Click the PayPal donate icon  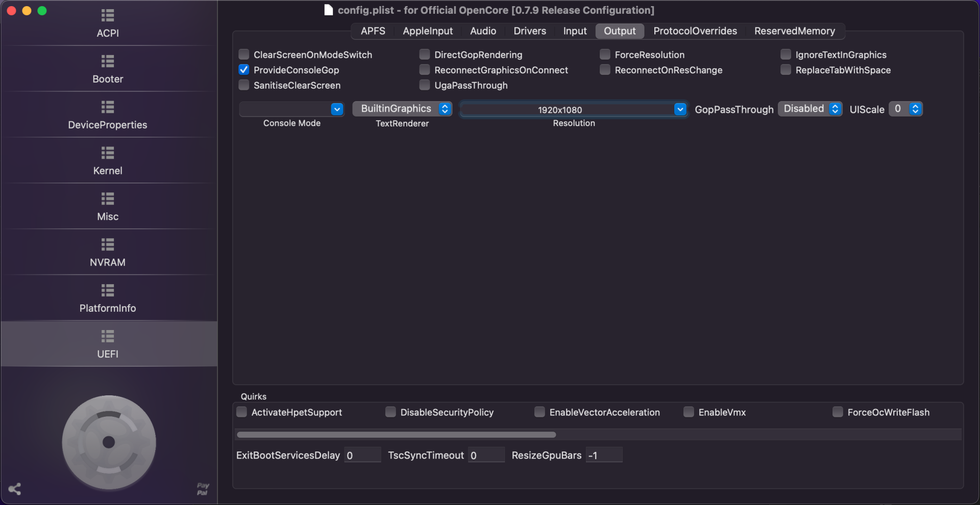pyautogui.click(x=203, y=489)
